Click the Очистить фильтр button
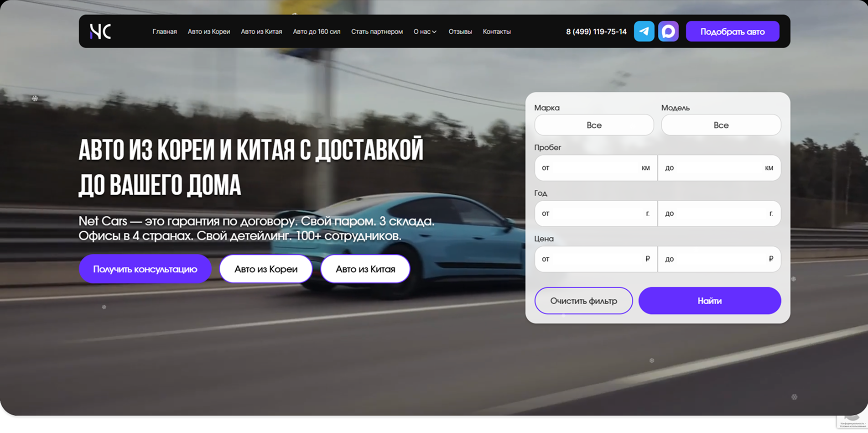The height and width of the screenshot is (433, 868). [x=583, y=301]
